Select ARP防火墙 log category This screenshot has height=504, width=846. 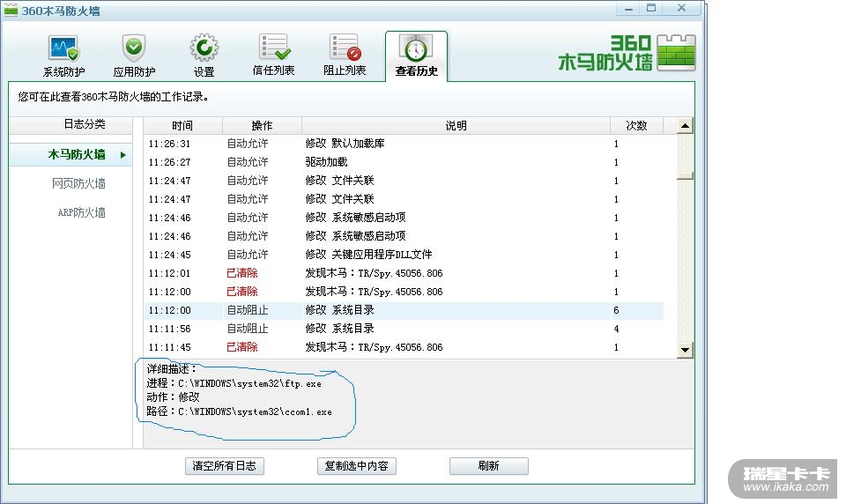point(81,212)
